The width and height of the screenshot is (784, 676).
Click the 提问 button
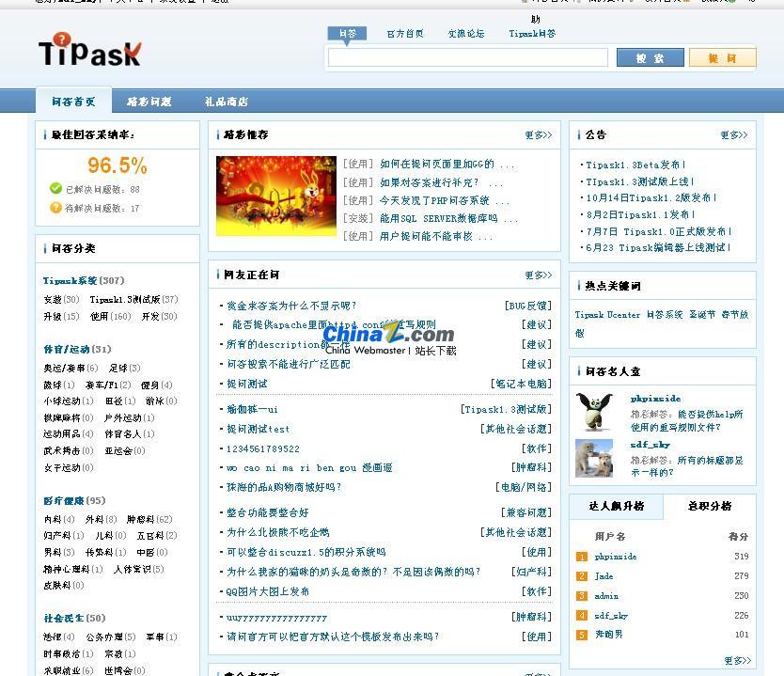click(722, 57)
